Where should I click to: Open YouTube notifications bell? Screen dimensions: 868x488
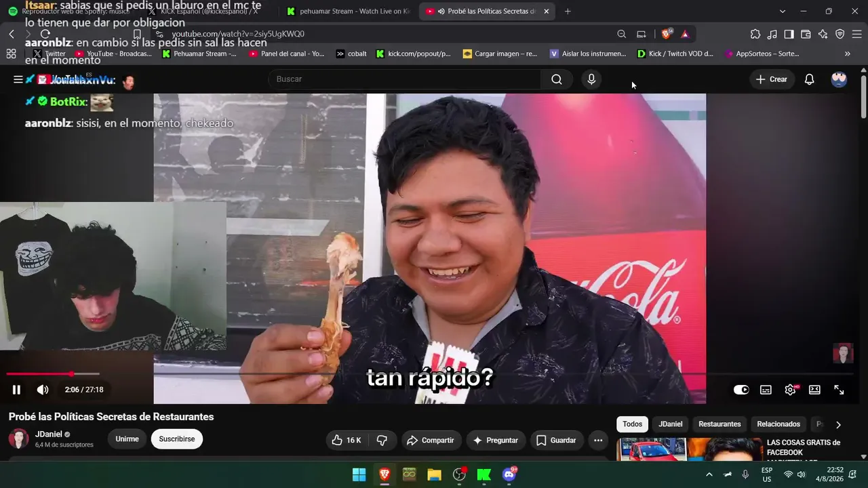809,79
